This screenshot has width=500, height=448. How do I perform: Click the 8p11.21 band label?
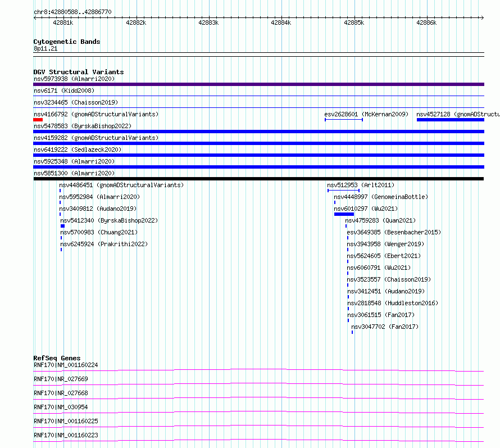[x=46, y=48]
